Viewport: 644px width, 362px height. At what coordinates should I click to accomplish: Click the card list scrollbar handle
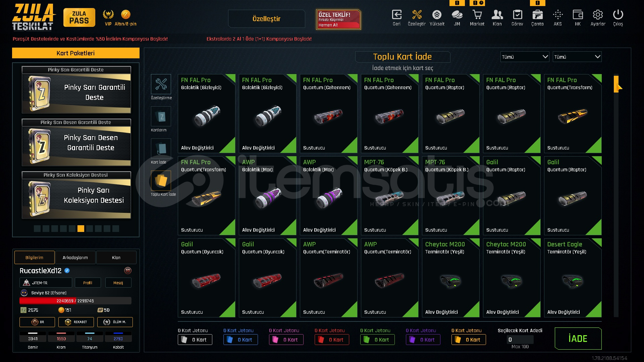pyautogui.click(x=616, y=84)
